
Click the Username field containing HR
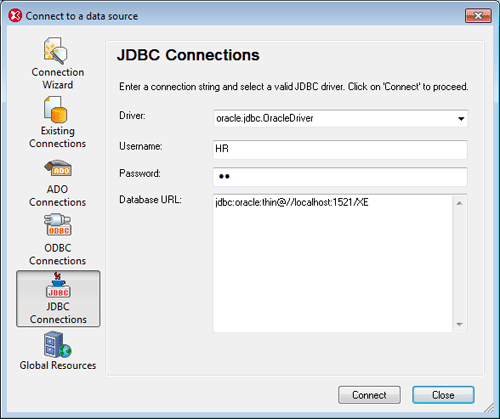[x=340, y=149]
